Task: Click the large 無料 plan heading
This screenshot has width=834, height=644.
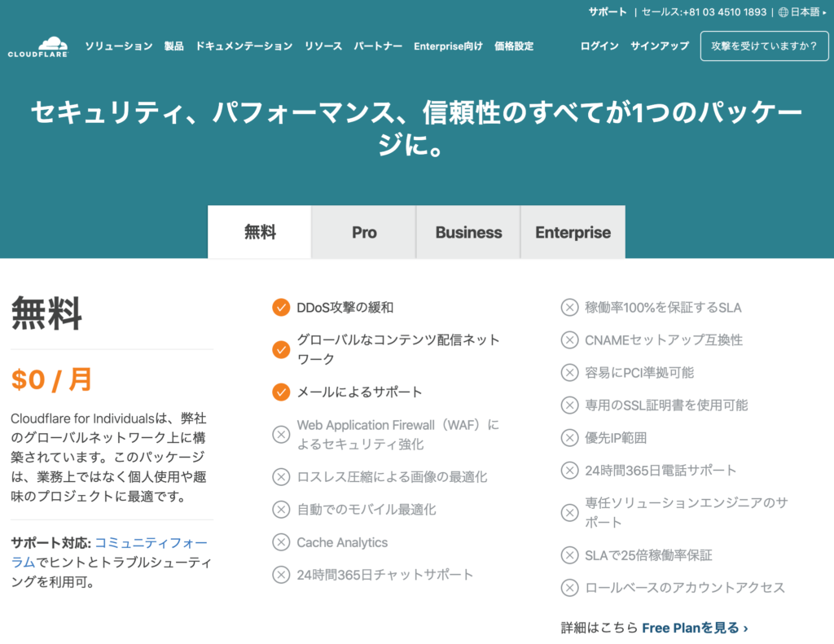Action: pos(46,313)
